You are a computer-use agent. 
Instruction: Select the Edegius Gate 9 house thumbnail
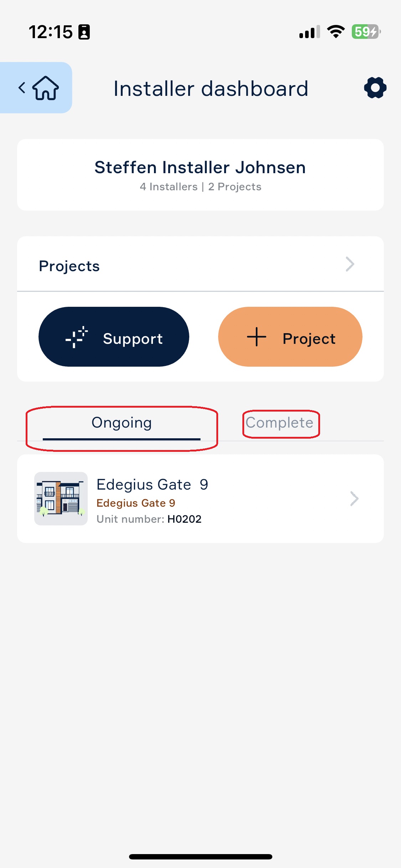61,498
